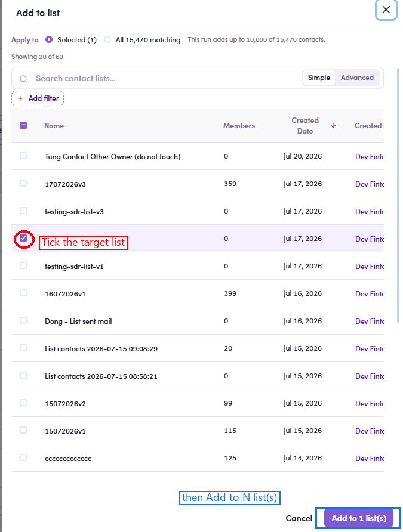Choose the "All 15,470 matching" radio option
The height and width of the screenshot is (532, 403).
[107, 39]
